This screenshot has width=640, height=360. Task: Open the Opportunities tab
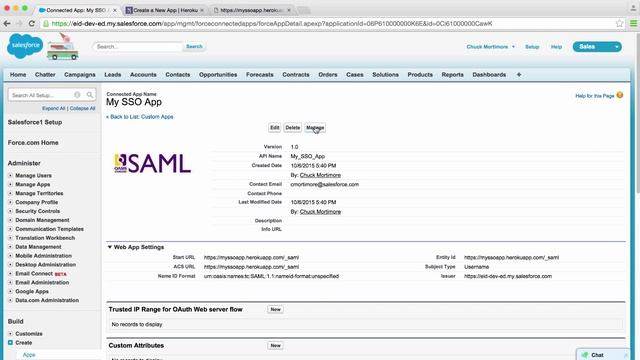pyautogui.click(x=218, y=75)
